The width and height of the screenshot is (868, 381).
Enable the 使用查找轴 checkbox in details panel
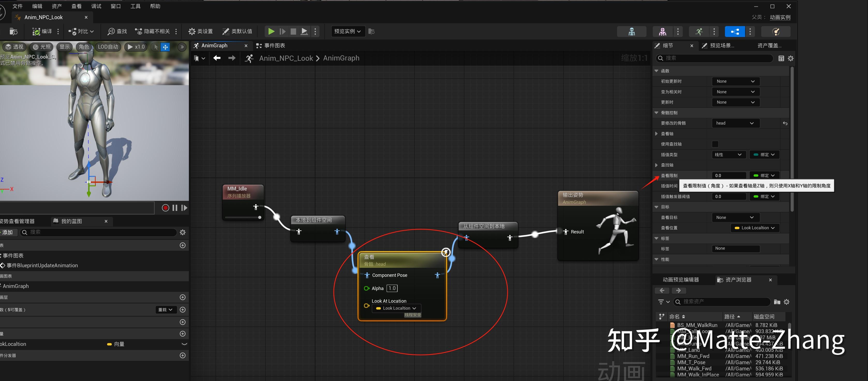click(x=715, y=144)
